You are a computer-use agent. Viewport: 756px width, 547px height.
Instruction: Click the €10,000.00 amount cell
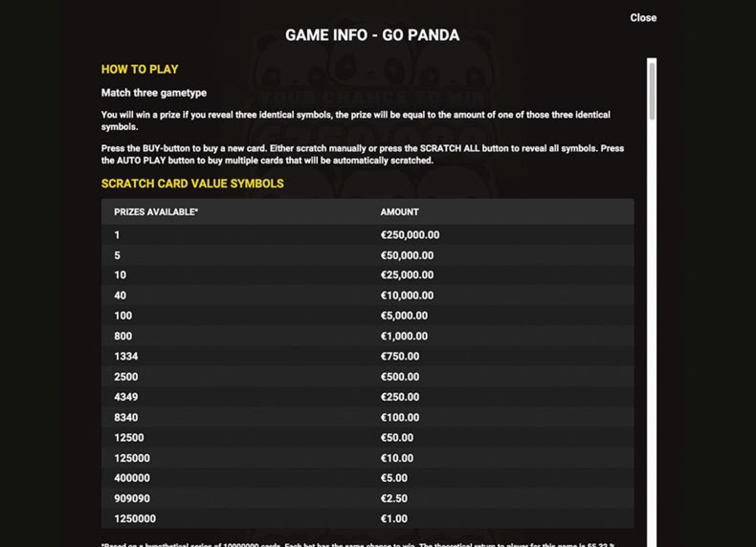[x=407, y=295]
